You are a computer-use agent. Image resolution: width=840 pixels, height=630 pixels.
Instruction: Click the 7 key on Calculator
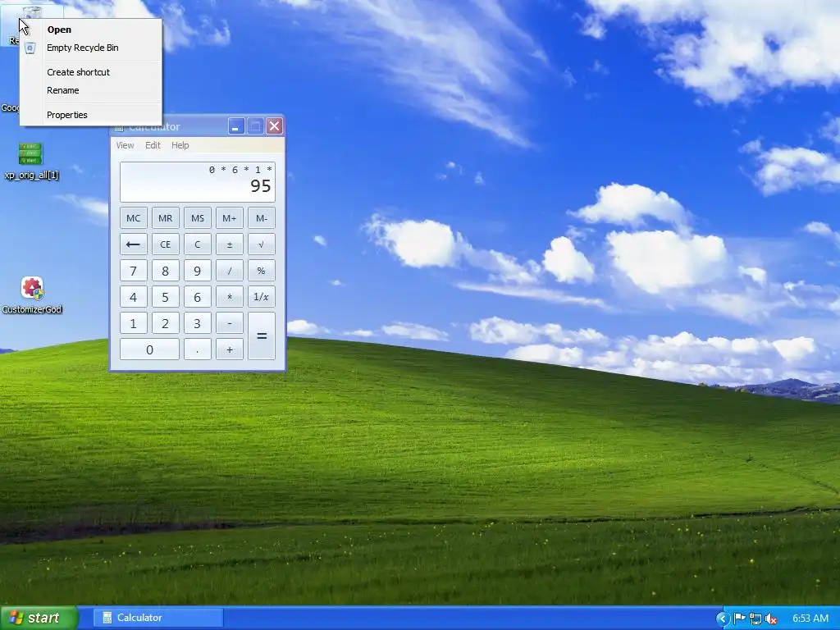[134, 271]
